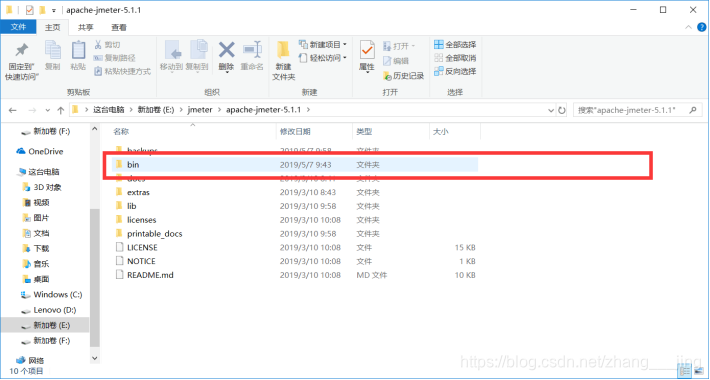710x380 pixels.
Task: Click the Up one level arrow
Action: (x=61, y=110)
